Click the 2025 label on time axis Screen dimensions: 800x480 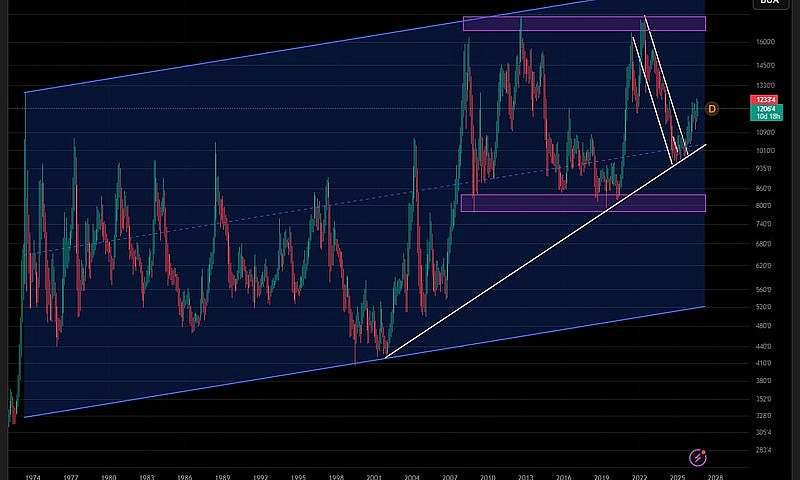point(678,477)
